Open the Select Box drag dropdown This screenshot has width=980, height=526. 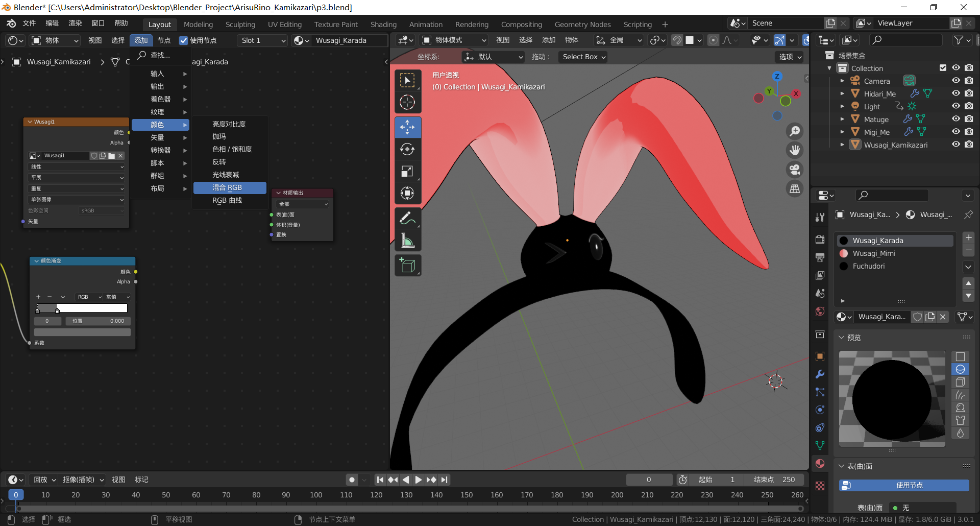[x=584, y=57]
